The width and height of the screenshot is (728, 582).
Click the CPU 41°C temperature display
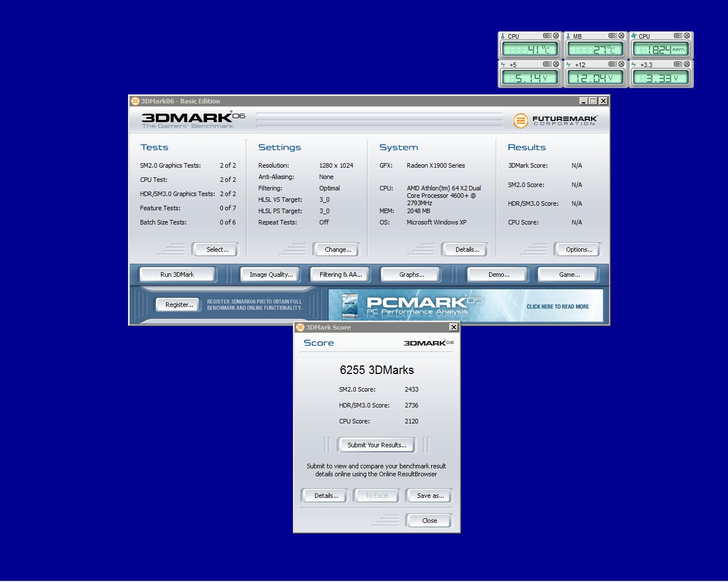530,49
